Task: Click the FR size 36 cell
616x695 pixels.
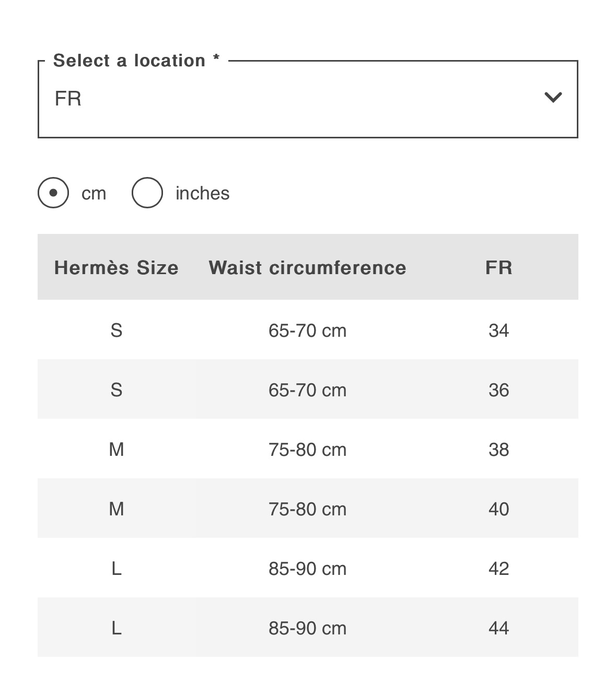Action: [498, 390]
